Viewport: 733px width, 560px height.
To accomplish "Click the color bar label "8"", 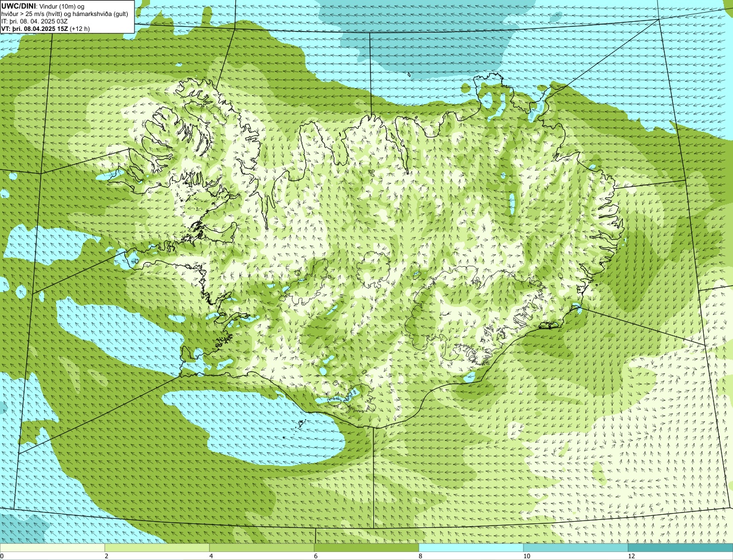I will click(420, 556).
